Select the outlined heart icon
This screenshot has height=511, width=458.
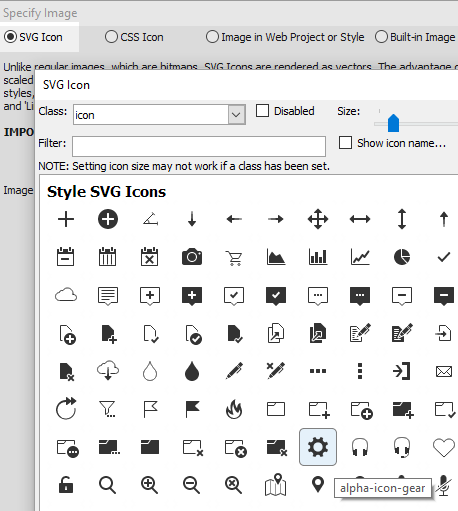pyautogui.click(x=444, y=447)
